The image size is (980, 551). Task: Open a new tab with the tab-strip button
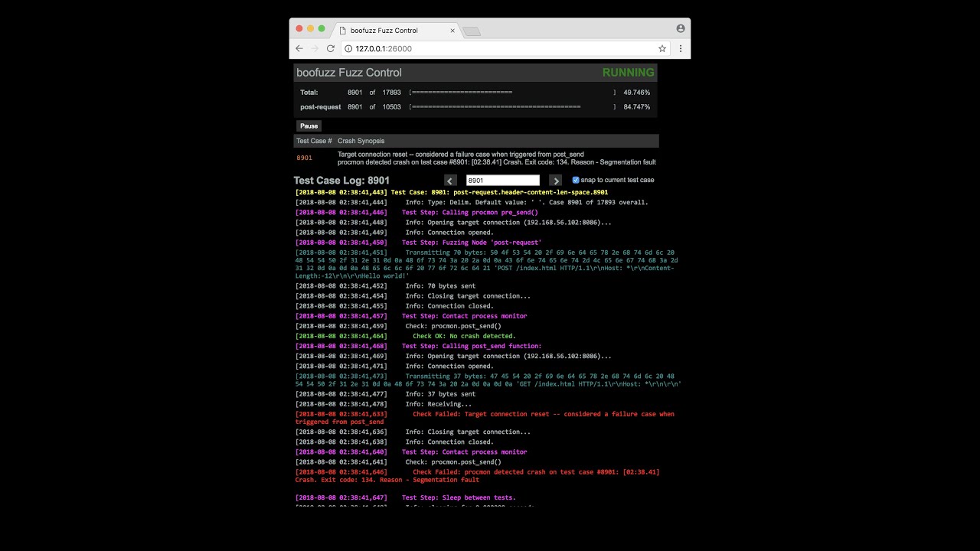pyautogui.click(x=472, y=31)
